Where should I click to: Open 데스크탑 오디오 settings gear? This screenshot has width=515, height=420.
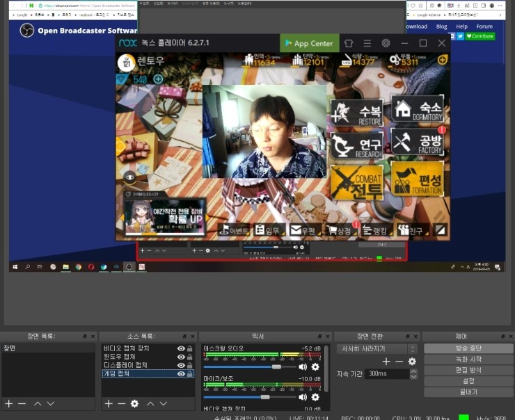tap(315, 367)
